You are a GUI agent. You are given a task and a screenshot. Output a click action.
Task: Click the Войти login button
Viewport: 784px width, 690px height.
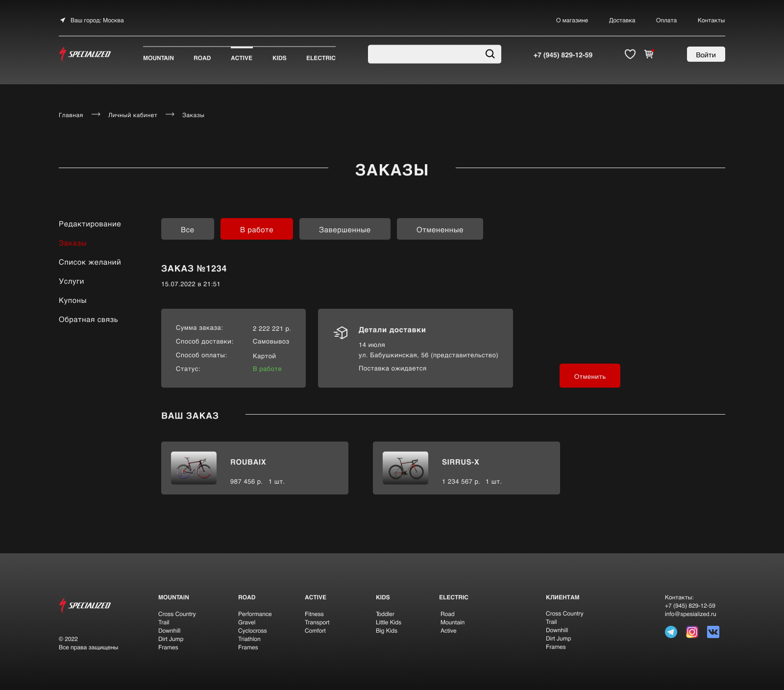pos(706,54)
